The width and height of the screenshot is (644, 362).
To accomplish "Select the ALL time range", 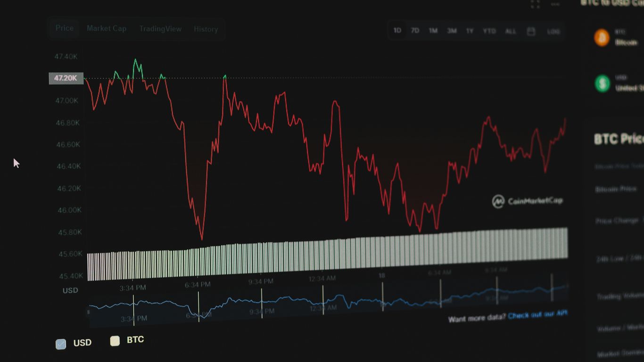I will tap(511, 31).
